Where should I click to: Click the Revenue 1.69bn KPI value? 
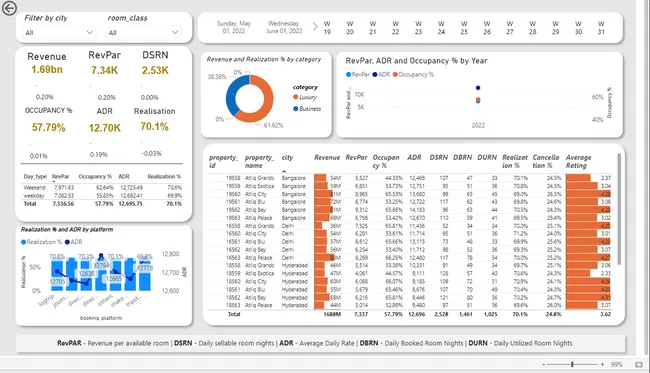click(x=47, y=70)
